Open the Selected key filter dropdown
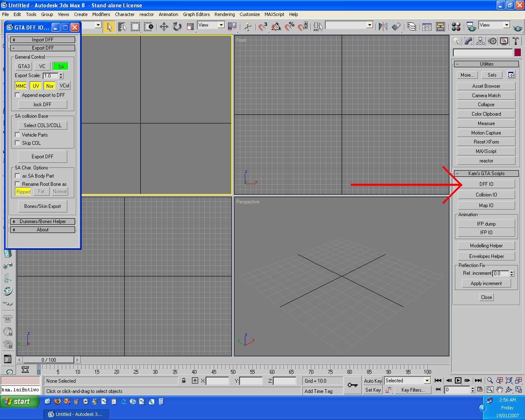Image resolution: width=525 pixels, height=420 pixels. 427,381
